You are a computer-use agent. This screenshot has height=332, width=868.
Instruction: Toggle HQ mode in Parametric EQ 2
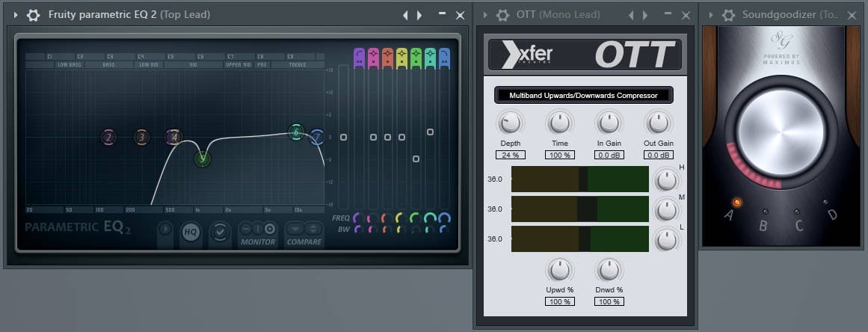pyautogui.click(x=191, y=233)
